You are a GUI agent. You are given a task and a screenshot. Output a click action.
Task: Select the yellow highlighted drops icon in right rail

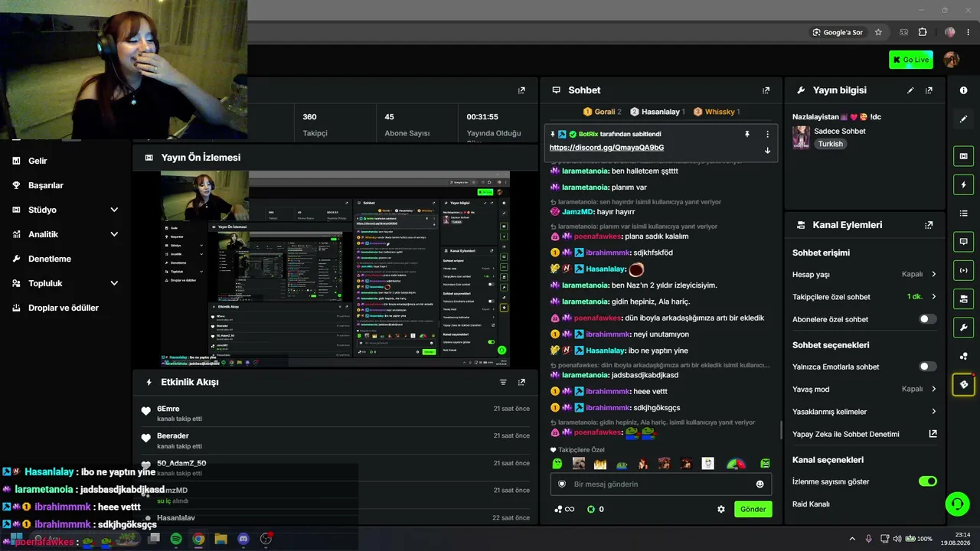click(x=963, y=384)
